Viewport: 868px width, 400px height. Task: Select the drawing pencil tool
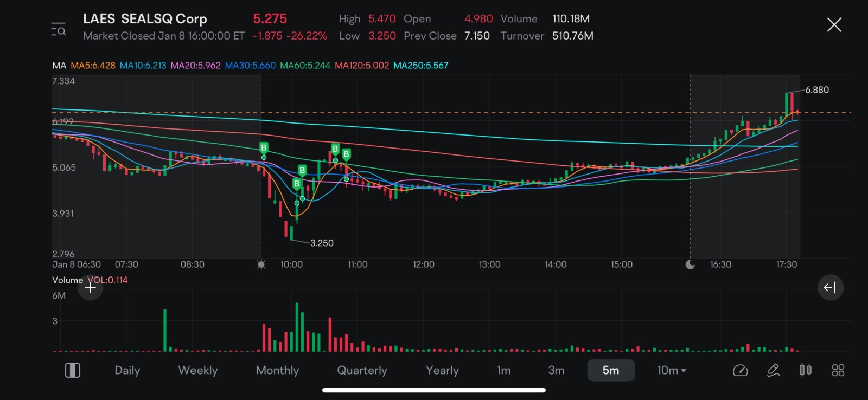pyautogui.click(x=774, y=370)
